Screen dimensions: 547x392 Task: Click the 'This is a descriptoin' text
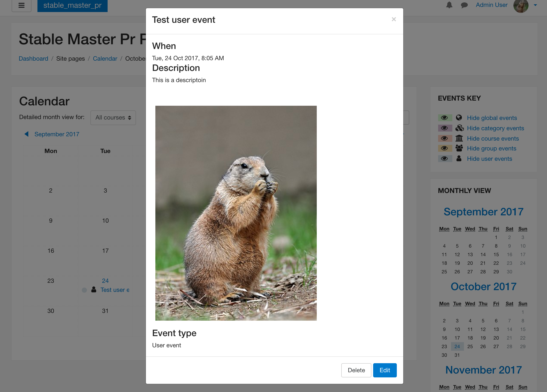pos(179,80)
